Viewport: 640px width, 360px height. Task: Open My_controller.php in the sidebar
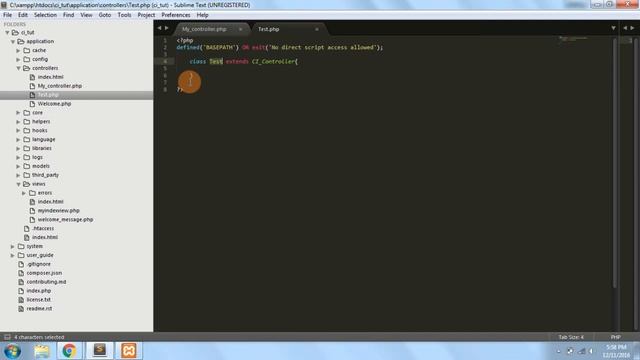coord(60,86)
